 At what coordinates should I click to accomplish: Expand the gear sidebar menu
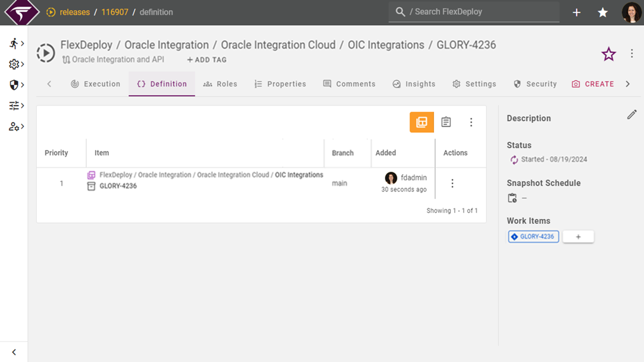pyautogui.click(x=17, y=64)
